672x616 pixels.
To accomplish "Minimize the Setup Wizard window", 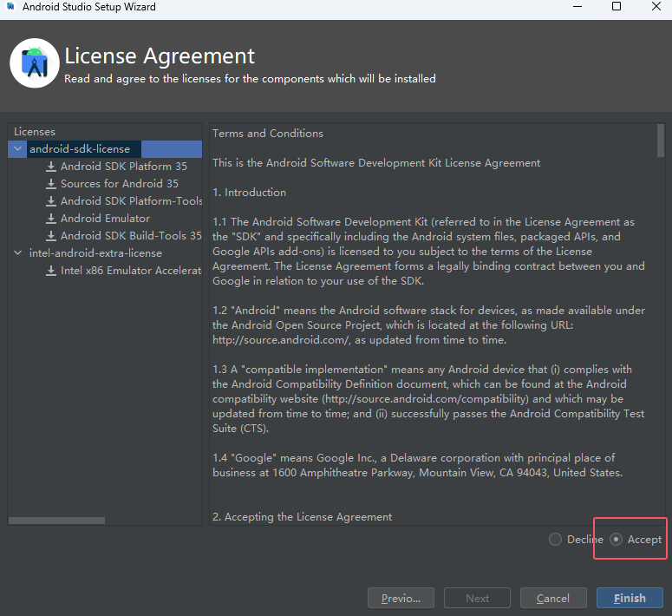I will 577,6.
